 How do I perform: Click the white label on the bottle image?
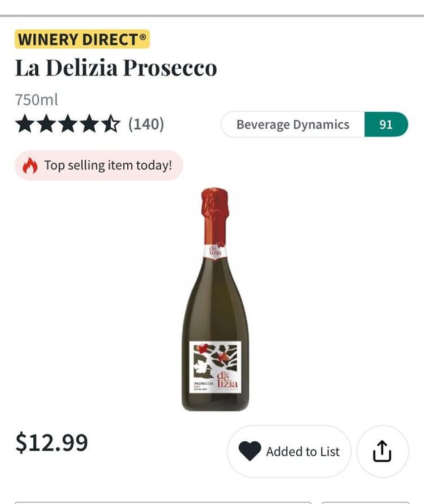point(215,367)
